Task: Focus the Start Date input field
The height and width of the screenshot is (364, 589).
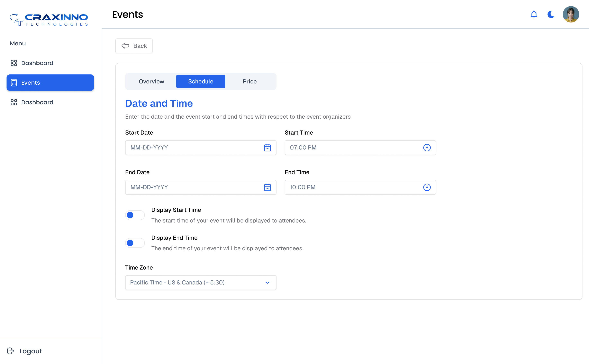Action: click(x=201, y=148)
